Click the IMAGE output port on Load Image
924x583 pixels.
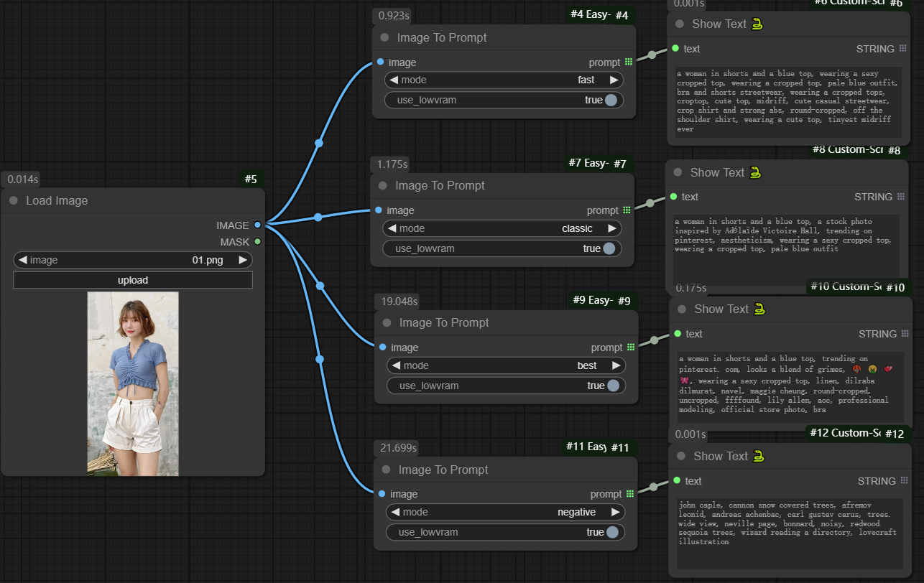tap(257, 225)
